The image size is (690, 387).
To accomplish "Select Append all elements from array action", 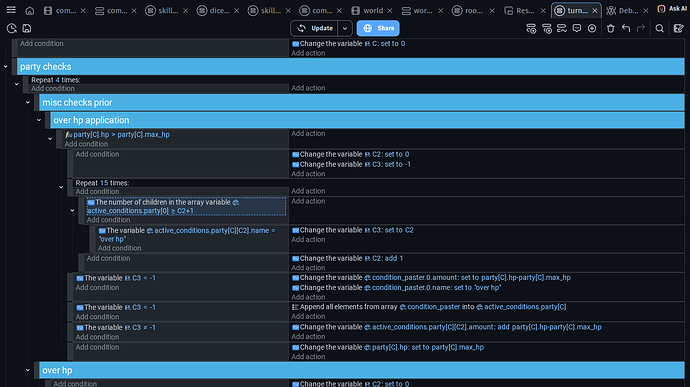I will pos(429,307).
